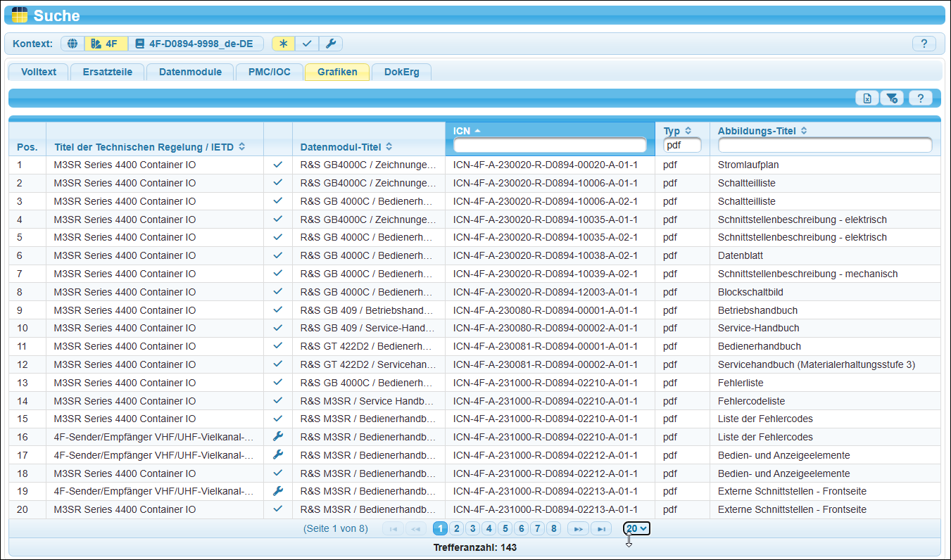Open the rows-per-page dropdown showing 20
951x560 pixels.
coord(636,528)
